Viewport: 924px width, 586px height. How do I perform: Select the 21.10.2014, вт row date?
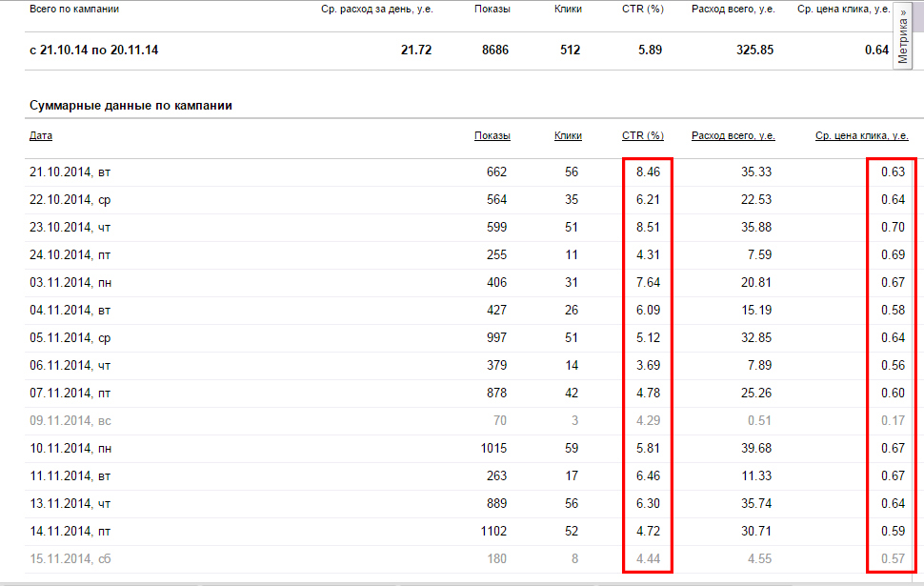tap(76, 172)
